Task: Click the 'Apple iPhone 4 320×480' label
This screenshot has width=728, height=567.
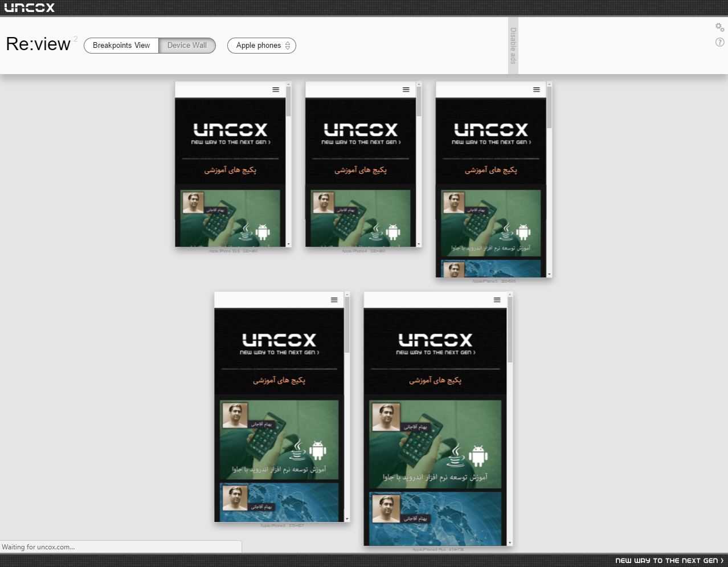Action: point(363,251)
